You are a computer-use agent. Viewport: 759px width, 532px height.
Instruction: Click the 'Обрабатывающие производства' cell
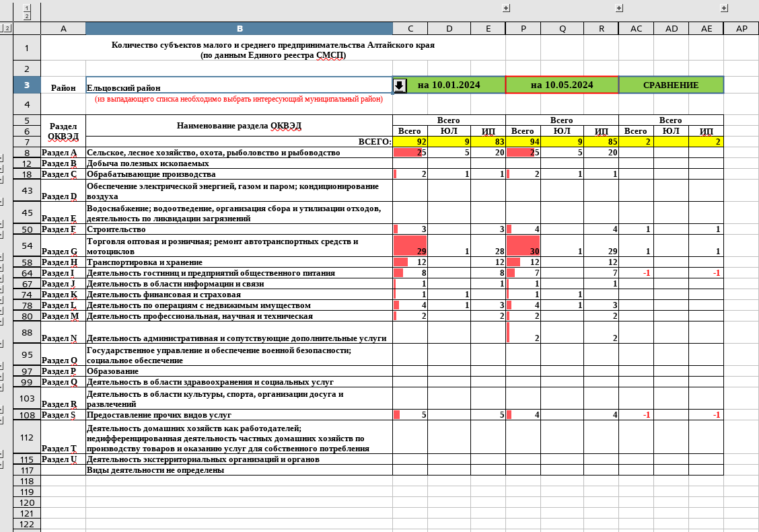click(239, 174)
